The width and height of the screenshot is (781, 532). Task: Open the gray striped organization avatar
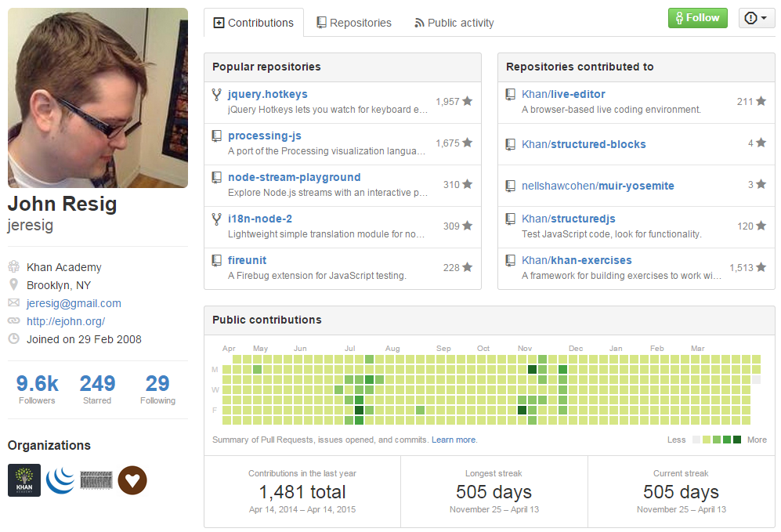point(96,480)
